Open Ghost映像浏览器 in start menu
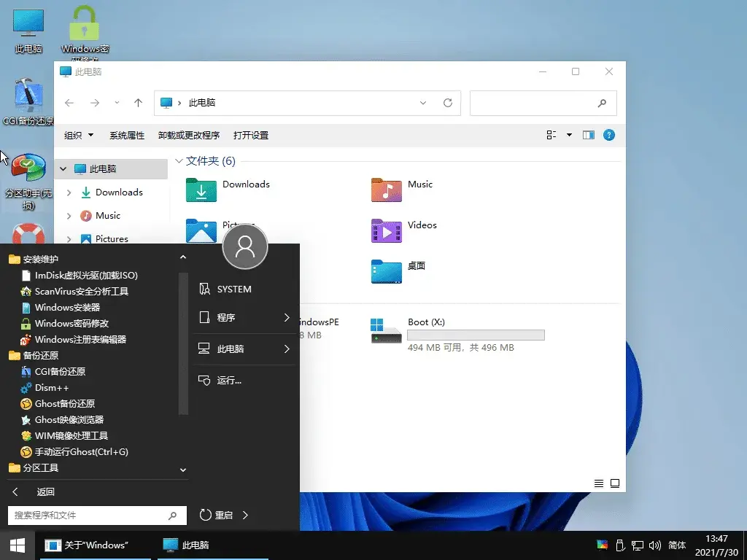The width and height of the screenshot is (747, 560). click(x=63, y=420)
